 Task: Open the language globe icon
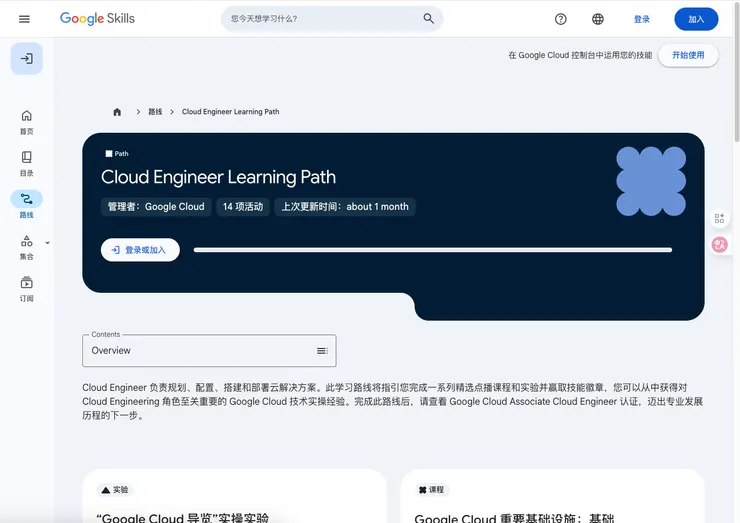[597, 19]
